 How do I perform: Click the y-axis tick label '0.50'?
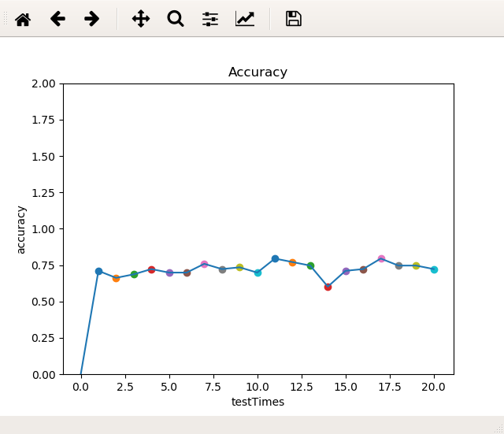click(43, 302)
